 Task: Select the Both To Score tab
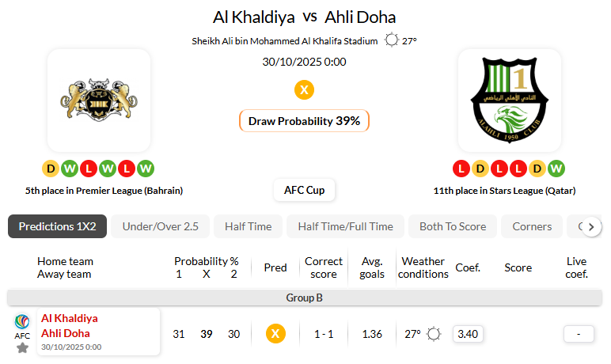453,226
